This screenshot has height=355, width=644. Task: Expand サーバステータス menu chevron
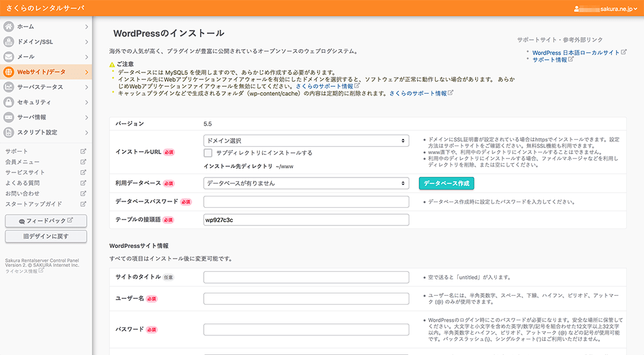point(87,87)
